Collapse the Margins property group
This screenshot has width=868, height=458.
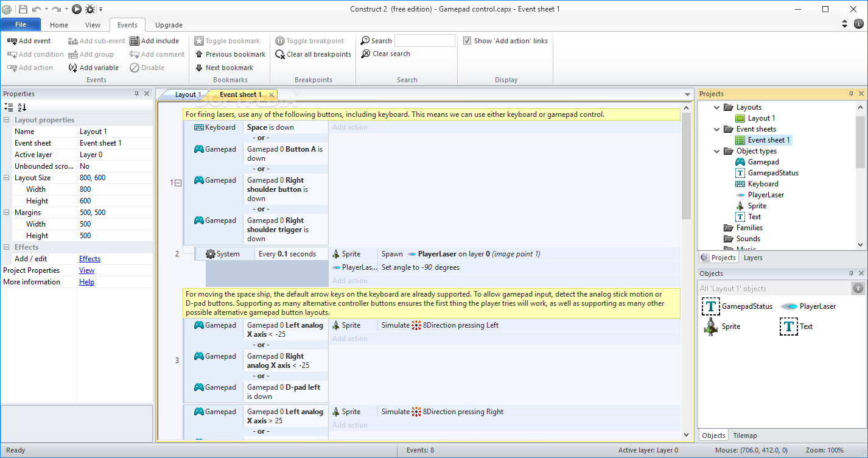pos(7,213)
